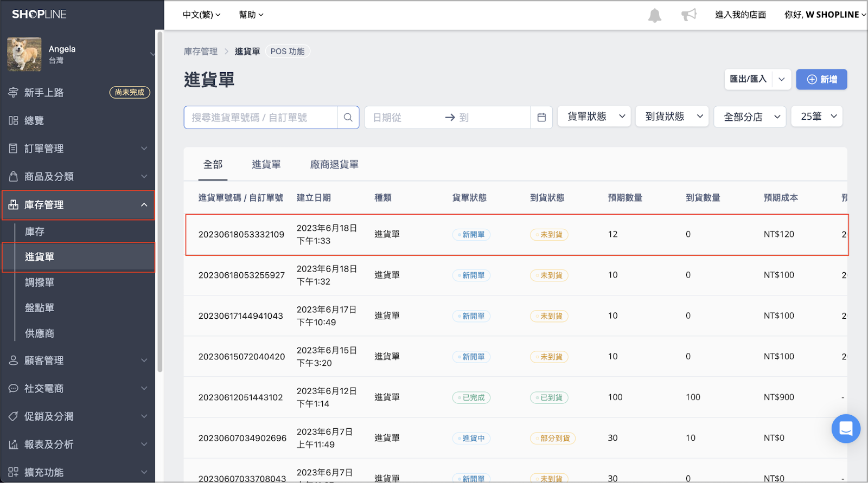Switch to the 廠商退貨單 tab

coord(334,164)
